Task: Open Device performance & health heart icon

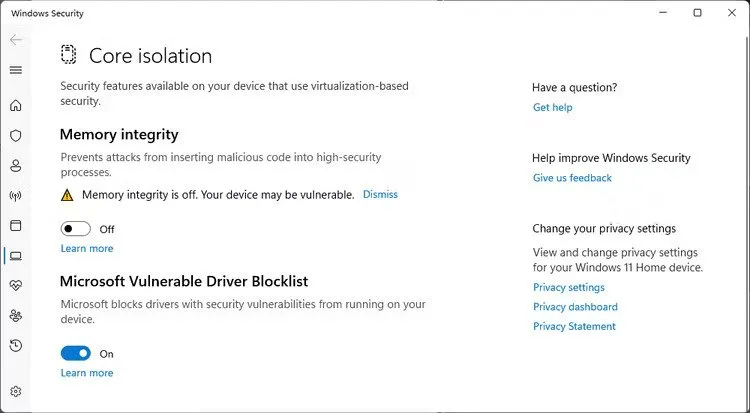Action: coord(15,285)
